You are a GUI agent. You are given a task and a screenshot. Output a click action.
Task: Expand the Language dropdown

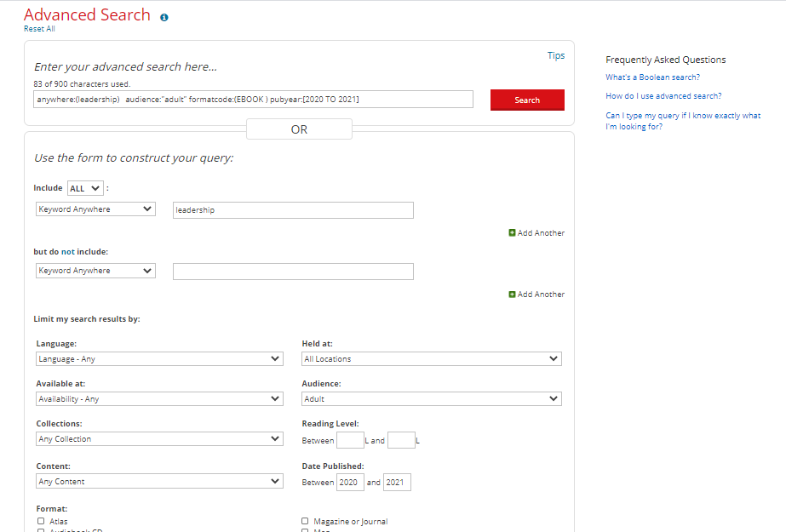pyautogui.click(x=159, y=359)
